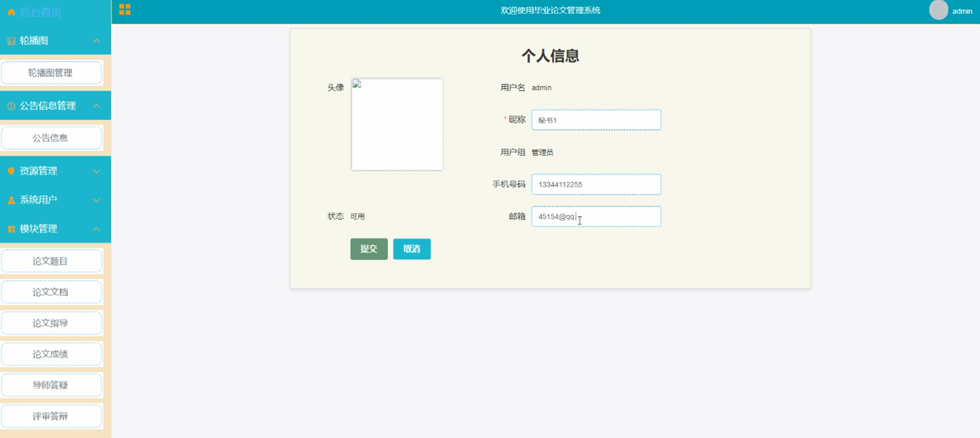The height and width of the screenshot is (438, 980).
Task: Open the 论文指导 menu item
Action: [51, 324]
